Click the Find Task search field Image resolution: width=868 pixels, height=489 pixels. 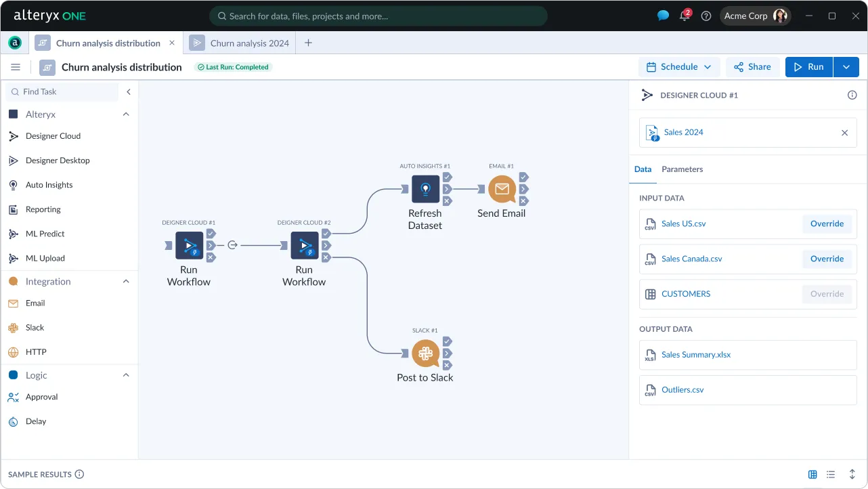[x=62, y=92]
